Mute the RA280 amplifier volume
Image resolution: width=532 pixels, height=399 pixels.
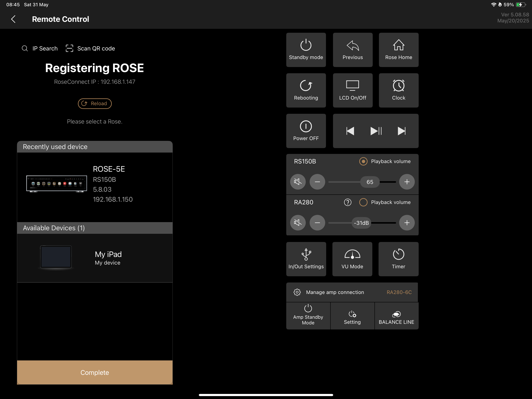298,223
